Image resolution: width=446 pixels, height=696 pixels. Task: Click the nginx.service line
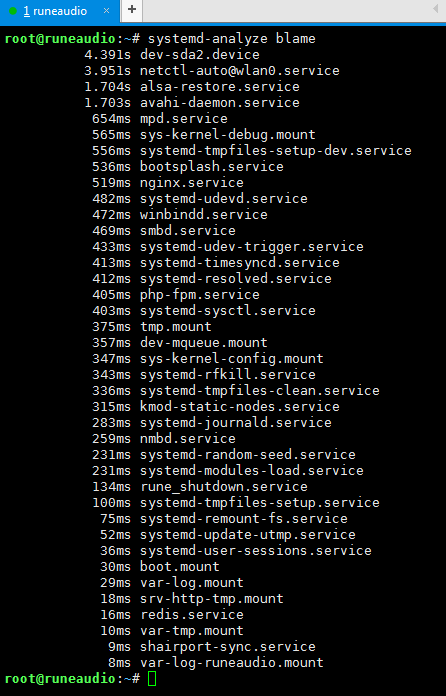[x=168, y=182]
